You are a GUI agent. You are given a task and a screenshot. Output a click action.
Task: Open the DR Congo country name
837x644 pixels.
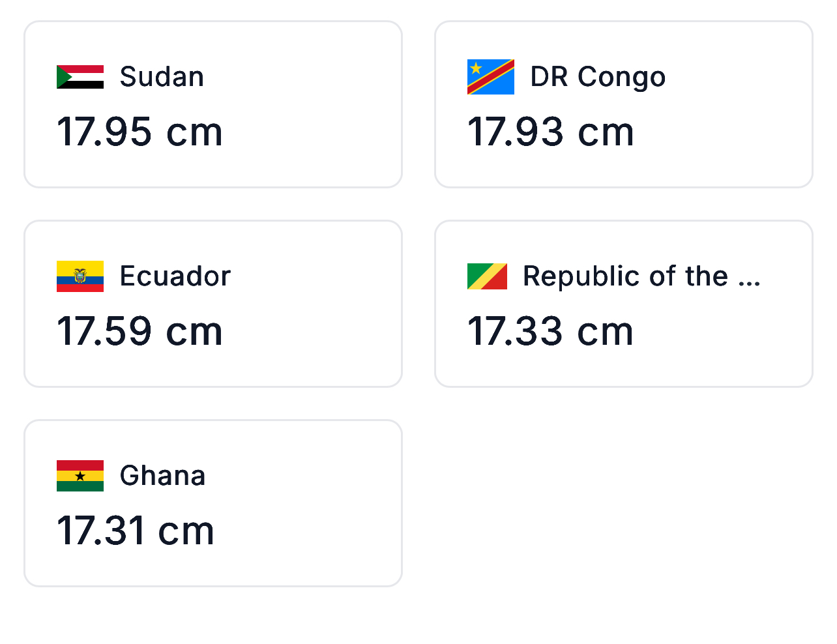(x=597, y=77)
